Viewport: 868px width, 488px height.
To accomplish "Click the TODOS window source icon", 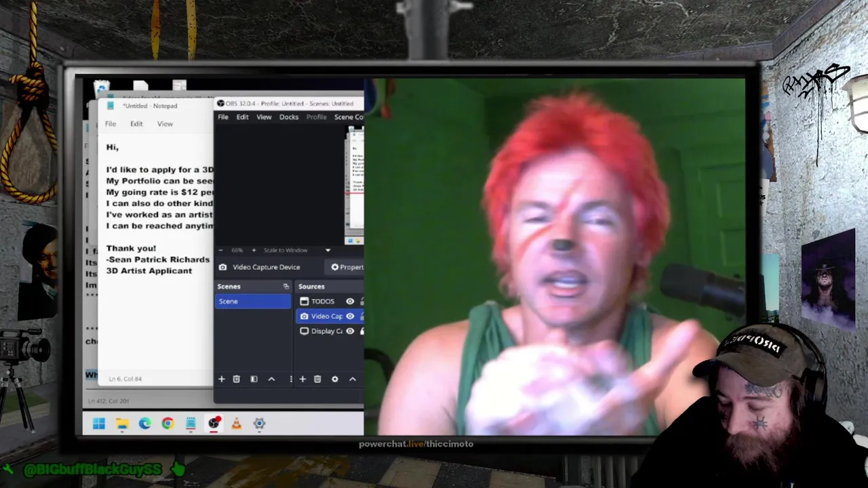I will coord(304,302).
